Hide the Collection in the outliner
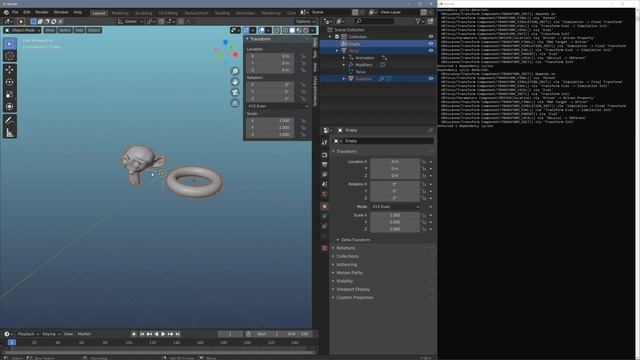This screenshot has height=360, width=640. tap(431, 37)
